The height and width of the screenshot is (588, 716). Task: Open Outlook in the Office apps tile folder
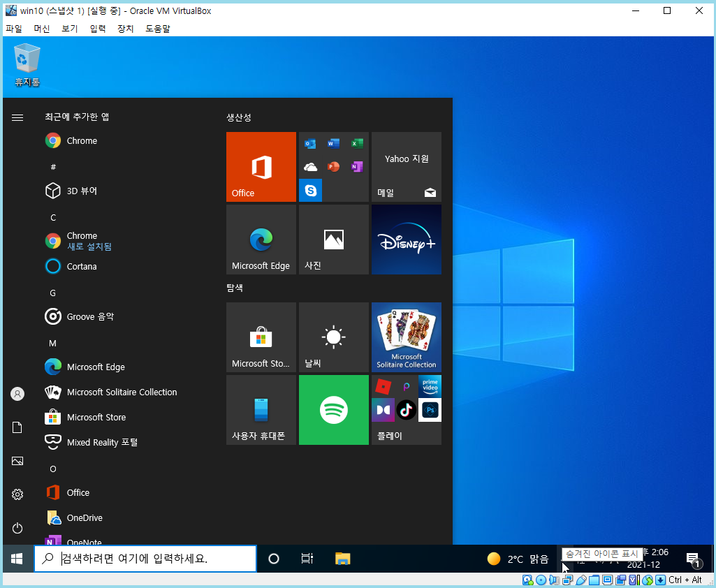pyautogui.click(x=311, y=144)
